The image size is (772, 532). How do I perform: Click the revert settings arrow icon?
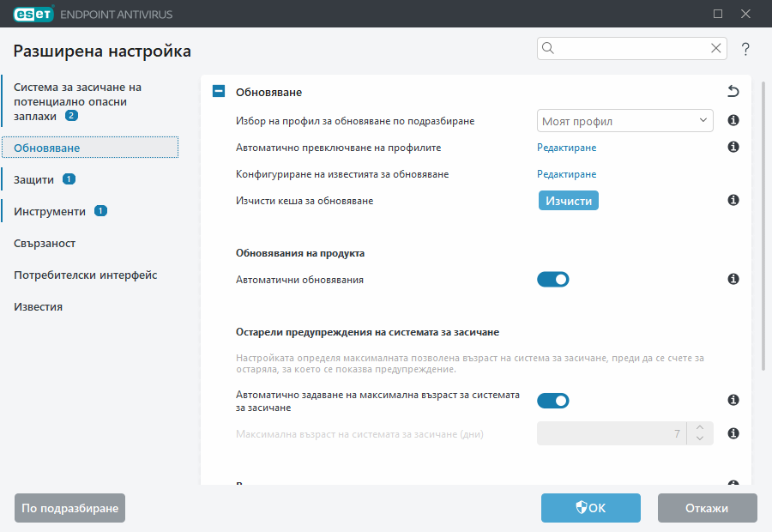(733, 90)
